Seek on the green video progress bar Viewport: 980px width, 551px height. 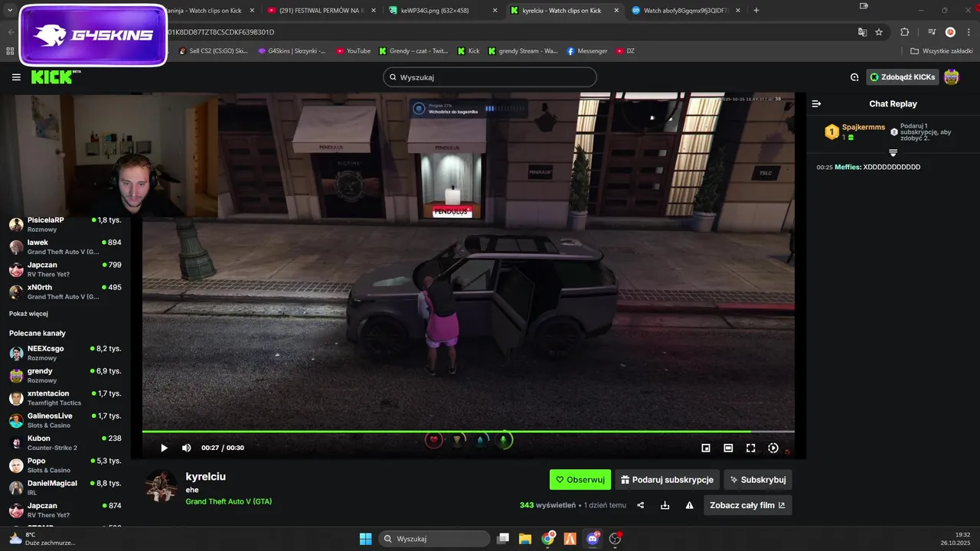[468, 432]
